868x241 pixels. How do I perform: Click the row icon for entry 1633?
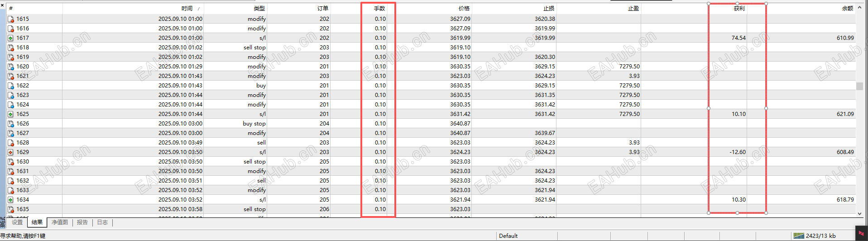11,190
